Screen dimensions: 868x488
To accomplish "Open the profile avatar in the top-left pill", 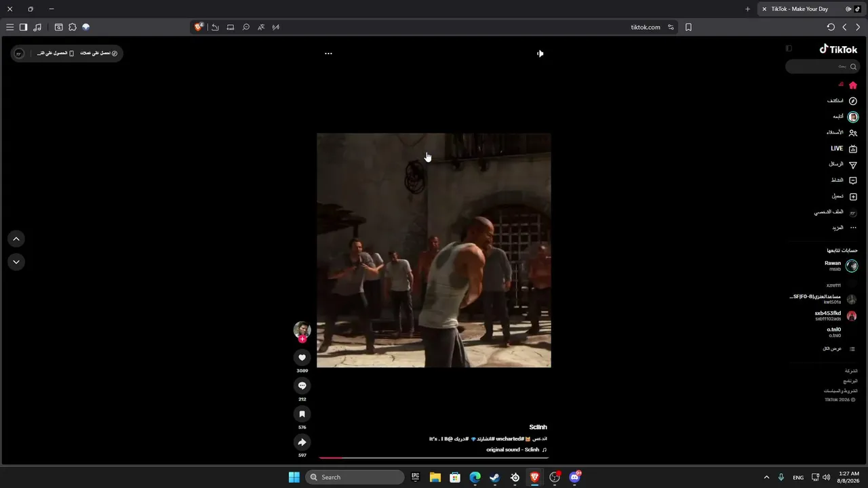I will 19,53.
